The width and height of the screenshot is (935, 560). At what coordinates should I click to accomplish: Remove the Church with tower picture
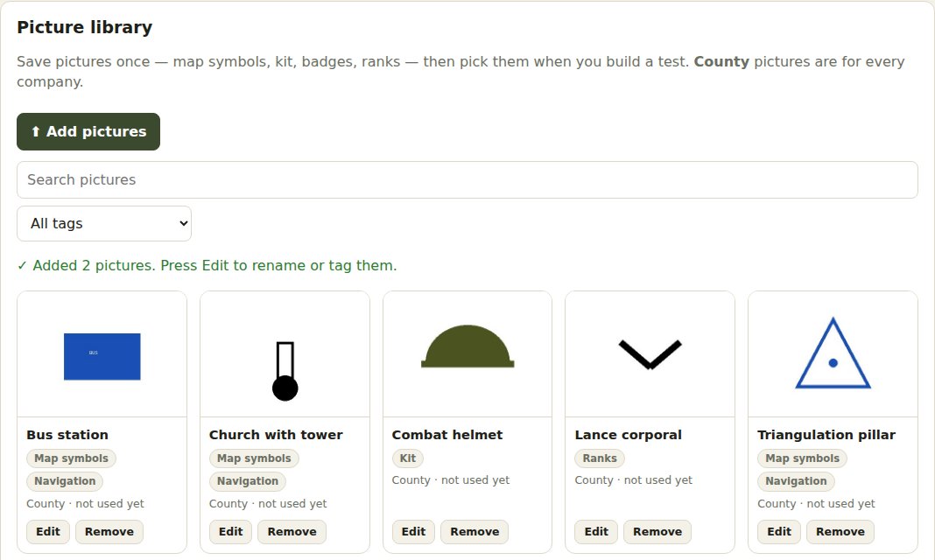point(292,531)
